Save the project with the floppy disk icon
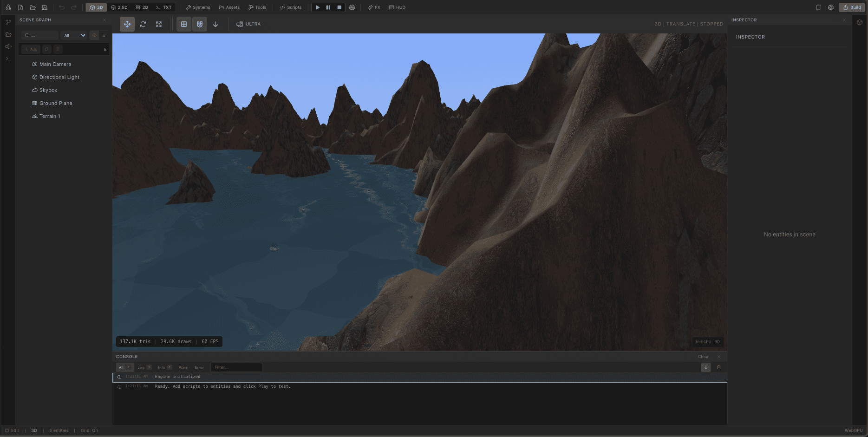The height and width of the screenshot is (437, 868). tap(45, 7)
